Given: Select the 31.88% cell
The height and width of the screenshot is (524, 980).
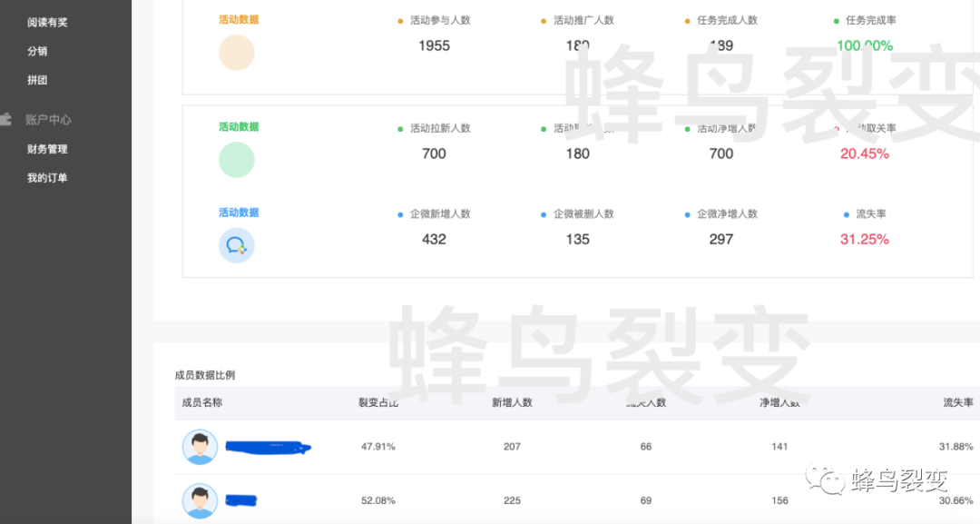Looking at the screenshot, I should tap(956, 447).
